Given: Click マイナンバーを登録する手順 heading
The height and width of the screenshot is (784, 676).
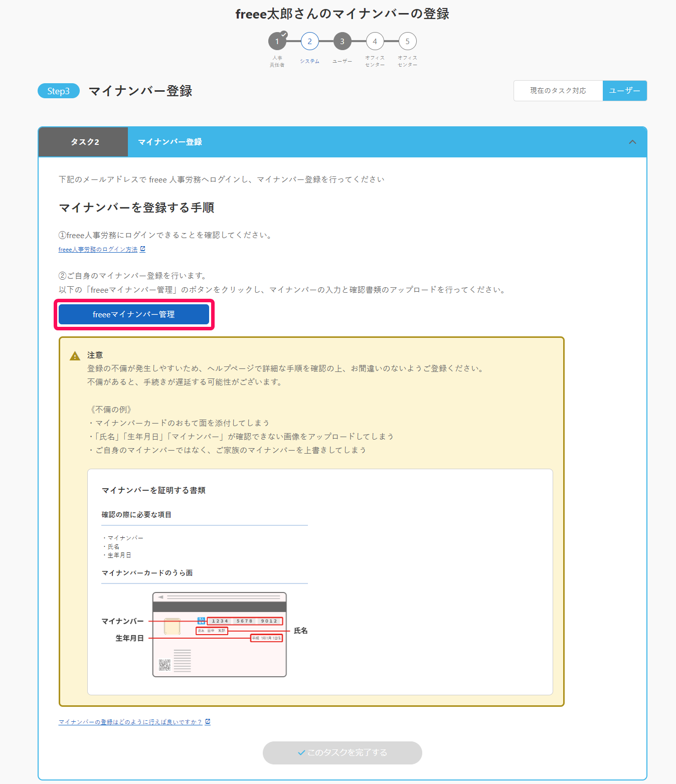Looking at the screenshot, I should coord(136,208).
